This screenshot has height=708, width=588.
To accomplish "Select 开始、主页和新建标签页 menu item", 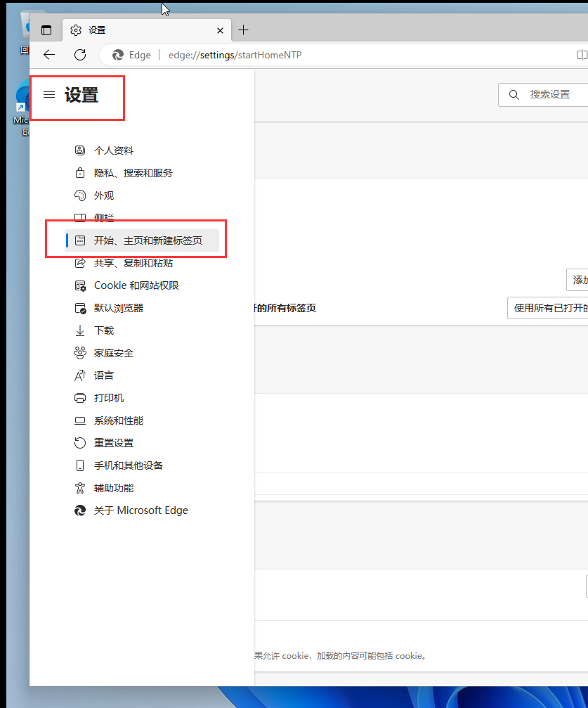I will (148, 240).
